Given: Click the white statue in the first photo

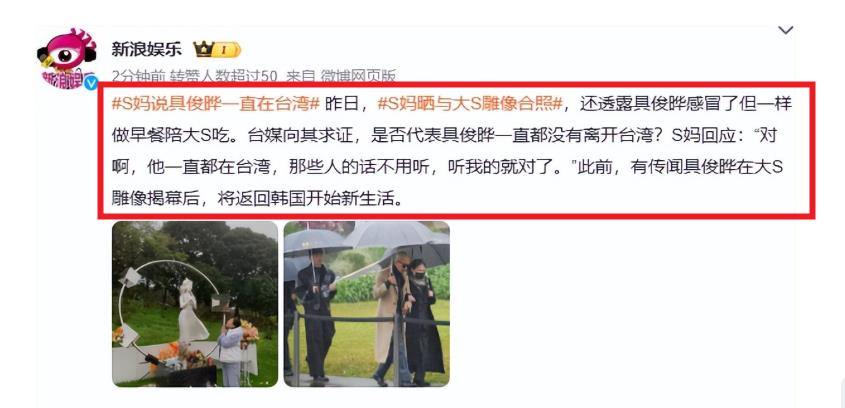Looking at the screenshot, I should click(x=191, y=311).
